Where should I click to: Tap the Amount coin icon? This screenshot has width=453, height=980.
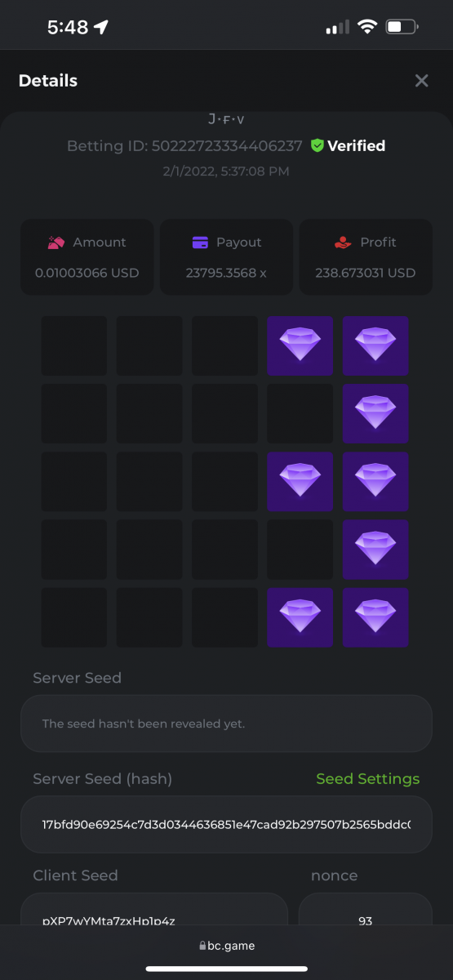coord(56,242)
